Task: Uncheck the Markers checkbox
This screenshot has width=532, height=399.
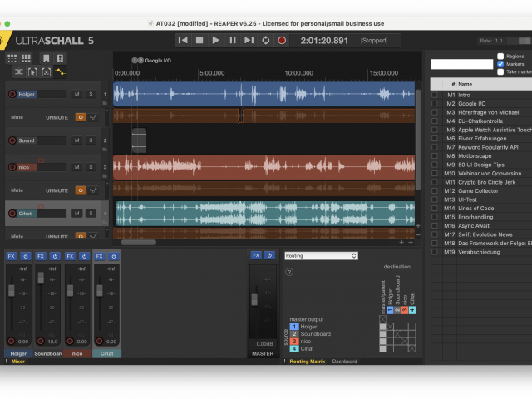Action: click(x=500, y=64)
